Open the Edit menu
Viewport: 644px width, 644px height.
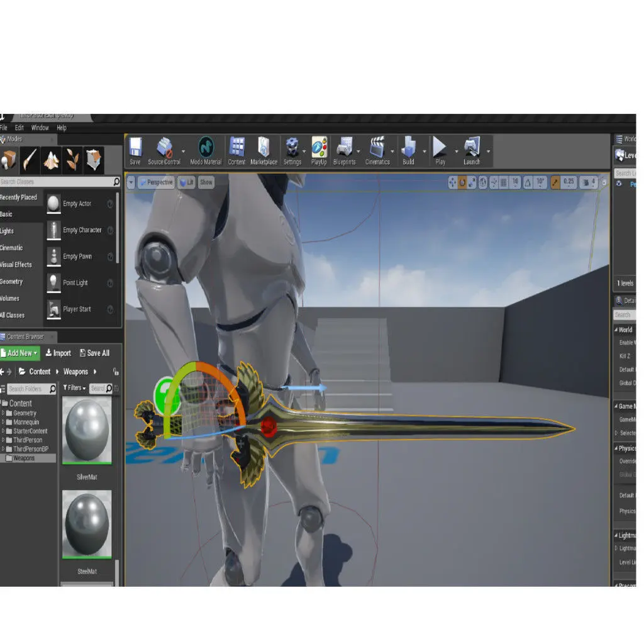pyautogui.click(x=19, y=128)
